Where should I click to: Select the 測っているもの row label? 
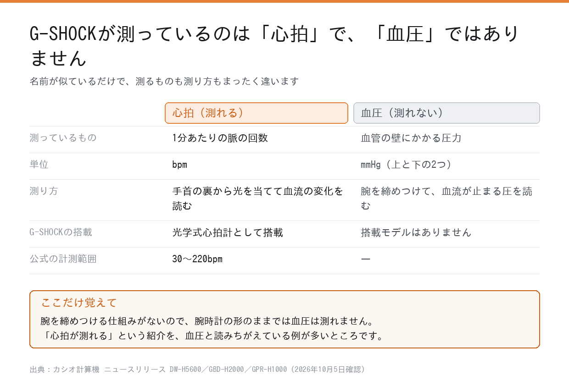pos(63,138)
